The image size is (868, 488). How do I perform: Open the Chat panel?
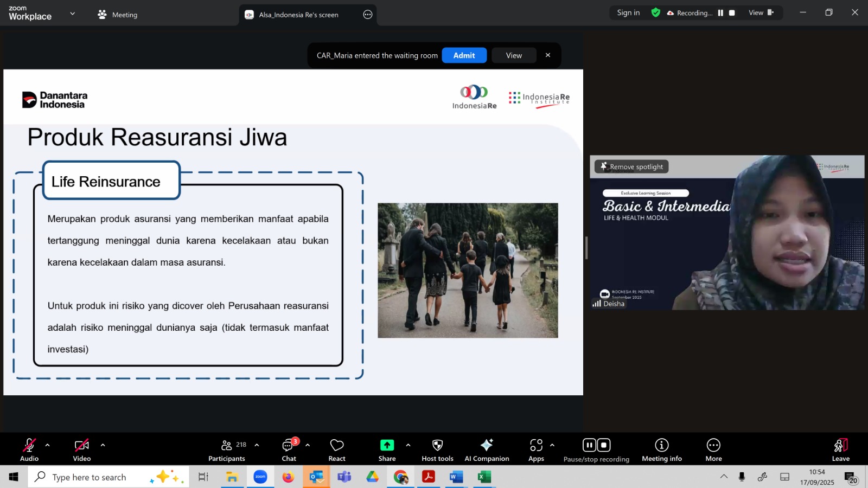click(289, 450)
